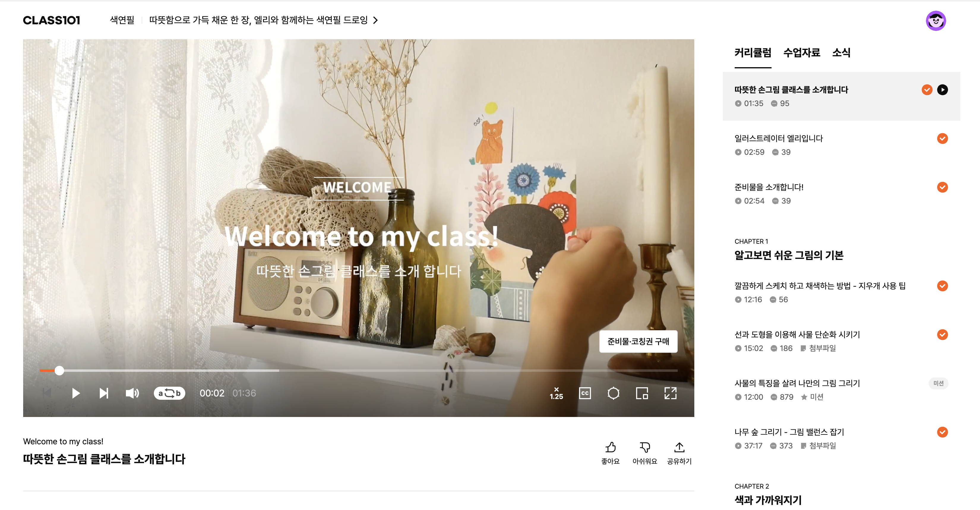Toggle completion check for 준비물을 소개합니다!
The image size is (980, 510).
coord(942,187)
